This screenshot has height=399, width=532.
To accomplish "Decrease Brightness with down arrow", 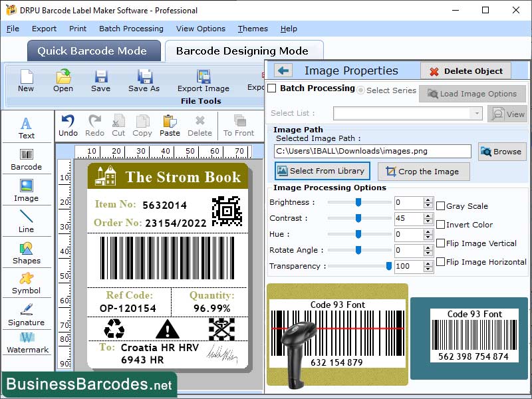I will [428, 205].
